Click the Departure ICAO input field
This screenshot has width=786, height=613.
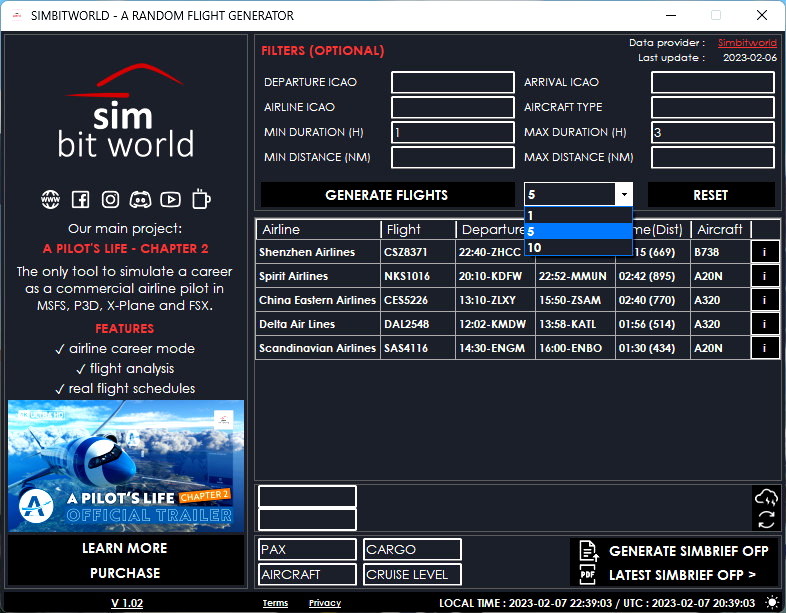click(x=453, y=82)
